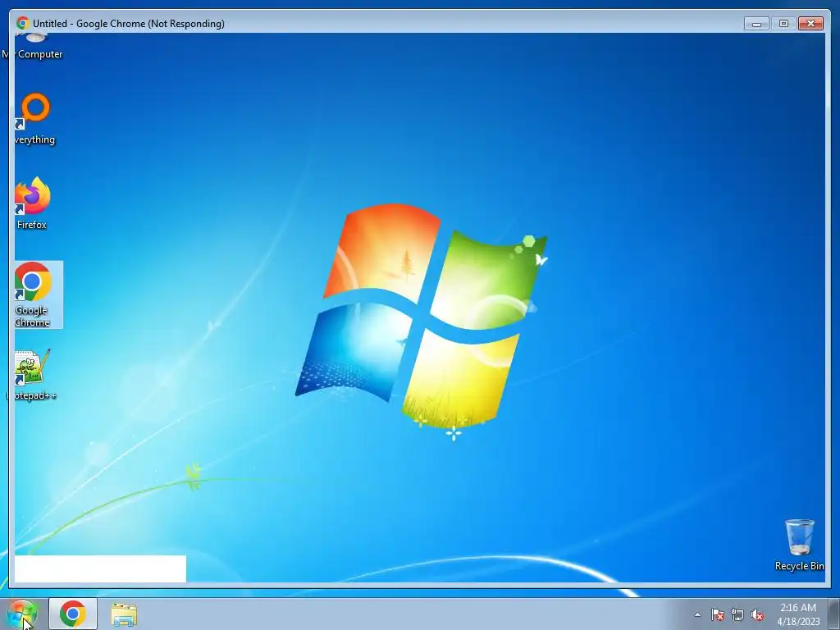Click the Show Desktop strip
Image resolution: width=840 pixels, height=630 pixels.
pos(834,614)
